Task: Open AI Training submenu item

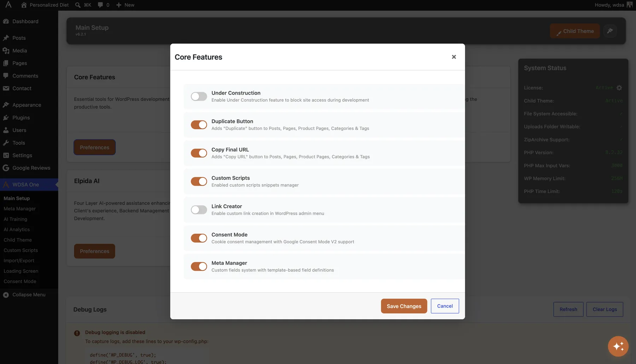Action: coord(16,219)
